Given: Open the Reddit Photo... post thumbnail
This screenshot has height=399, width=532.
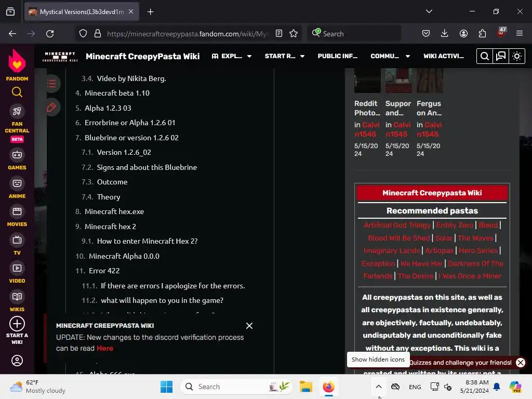Looking at the screenshot, I should click(x=367, y=81).
